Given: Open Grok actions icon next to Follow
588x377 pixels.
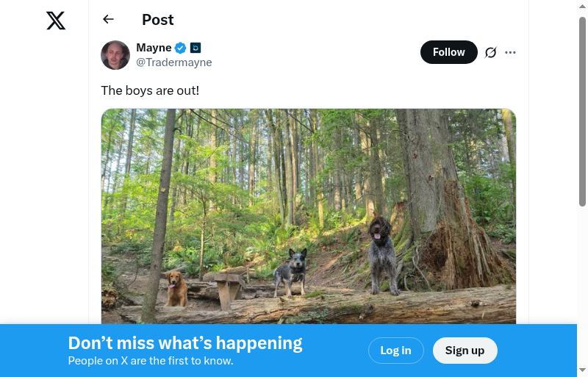Looking at the screenshot, I should click(491, 52).
